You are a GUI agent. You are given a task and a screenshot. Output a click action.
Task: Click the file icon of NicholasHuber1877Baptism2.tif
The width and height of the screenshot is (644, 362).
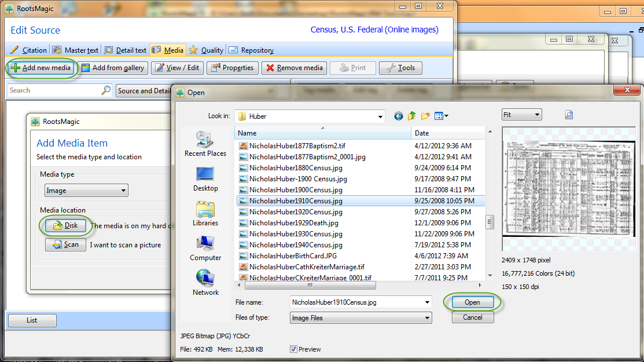244,146
